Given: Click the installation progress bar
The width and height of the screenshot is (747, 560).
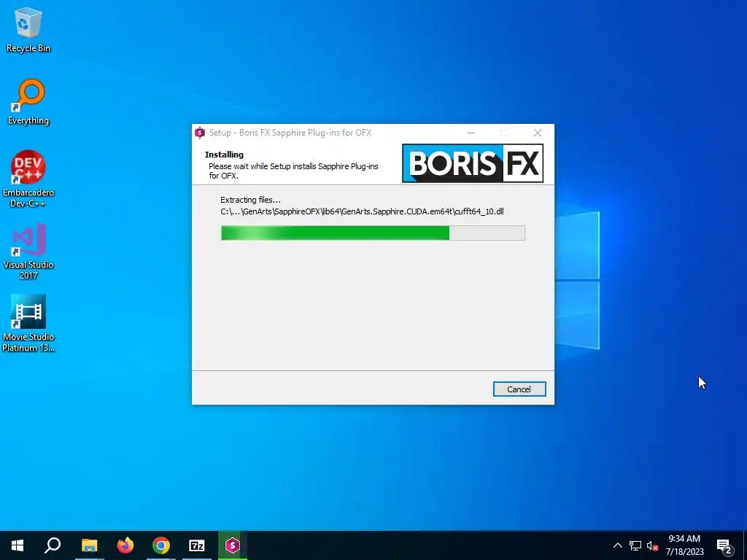Looking at the screenshot, I should pyautogui.click(x=373, y=233).
